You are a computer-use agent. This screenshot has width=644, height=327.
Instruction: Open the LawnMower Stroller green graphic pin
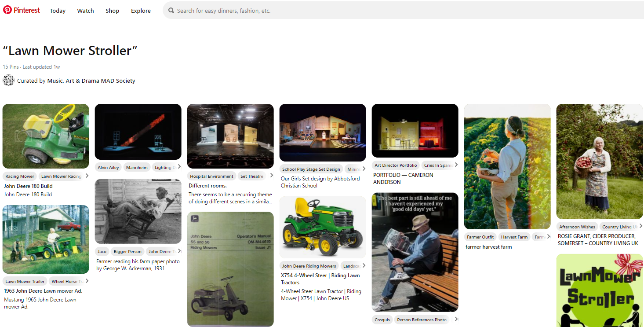coord(600,290)
